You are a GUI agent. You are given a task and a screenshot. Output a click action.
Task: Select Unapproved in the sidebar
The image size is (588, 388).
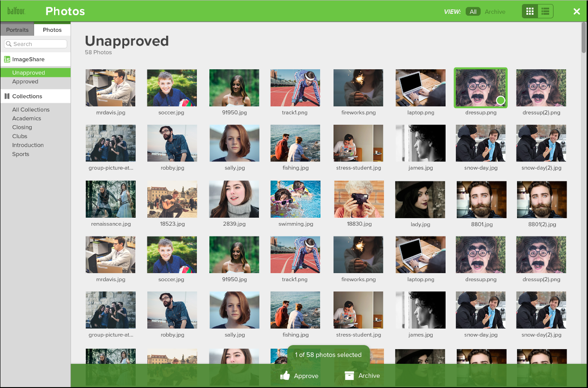click(28, 72)
